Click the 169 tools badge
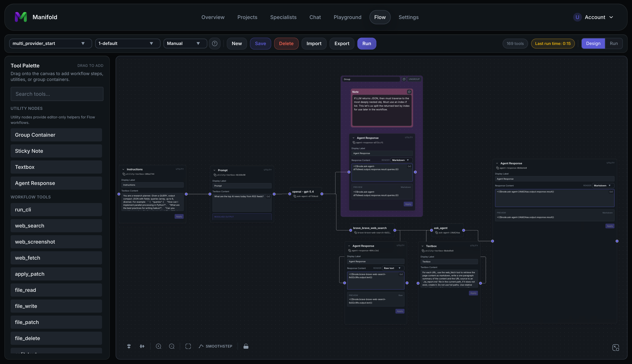 pyautogui.click(x=515, y=43)
